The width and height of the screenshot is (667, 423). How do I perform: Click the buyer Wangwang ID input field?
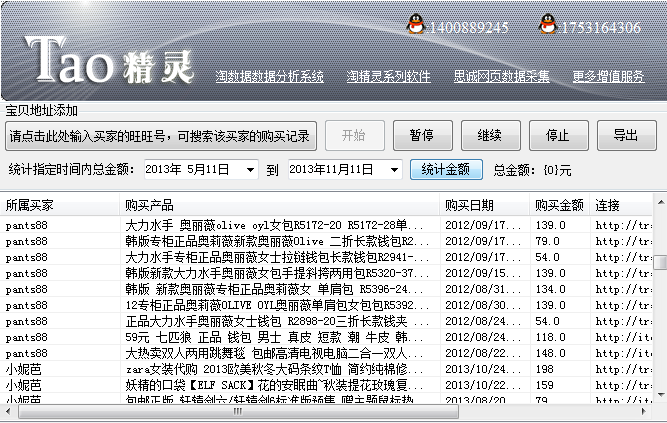click(161, 136)
